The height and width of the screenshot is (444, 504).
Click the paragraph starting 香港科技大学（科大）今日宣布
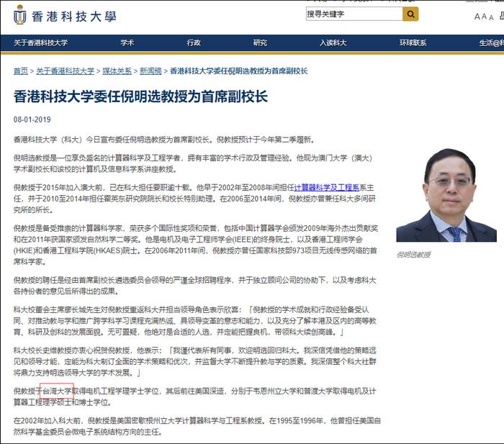(x=164, y=140)
